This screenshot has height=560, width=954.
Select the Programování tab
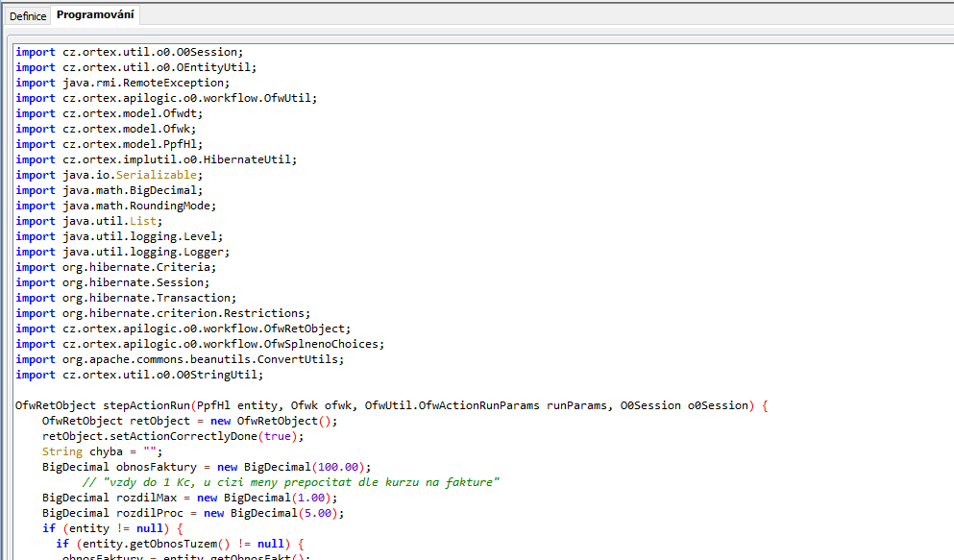[96, 15]
